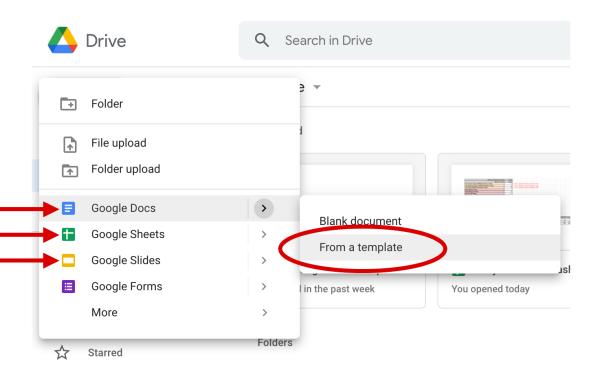
Task: Focus the Search in Drive field
Action: pos(404,40)
